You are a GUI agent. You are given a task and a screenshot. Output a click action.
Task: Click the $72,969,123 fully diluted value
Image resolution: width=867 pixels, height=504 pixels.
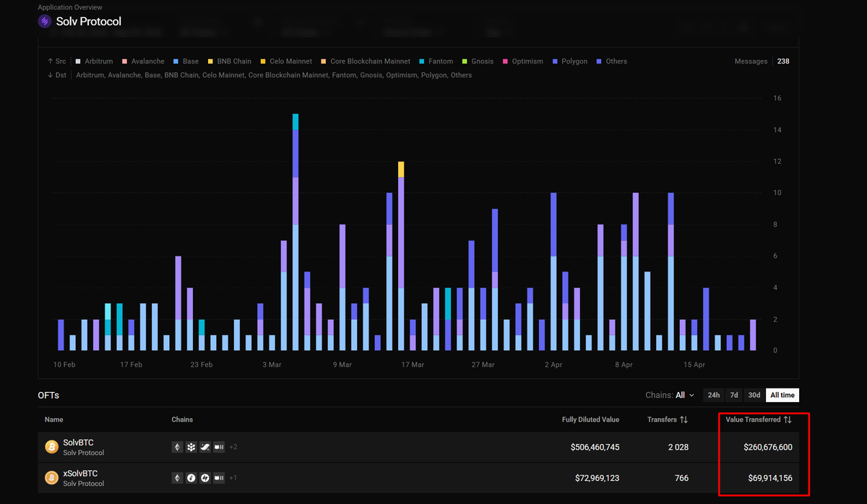(x=598, y=478)
